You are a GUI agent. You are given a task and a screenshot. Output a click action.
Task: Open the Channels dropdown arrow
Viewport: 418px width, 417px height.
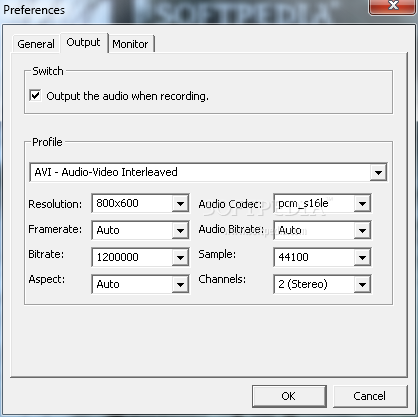click(362, 284)
